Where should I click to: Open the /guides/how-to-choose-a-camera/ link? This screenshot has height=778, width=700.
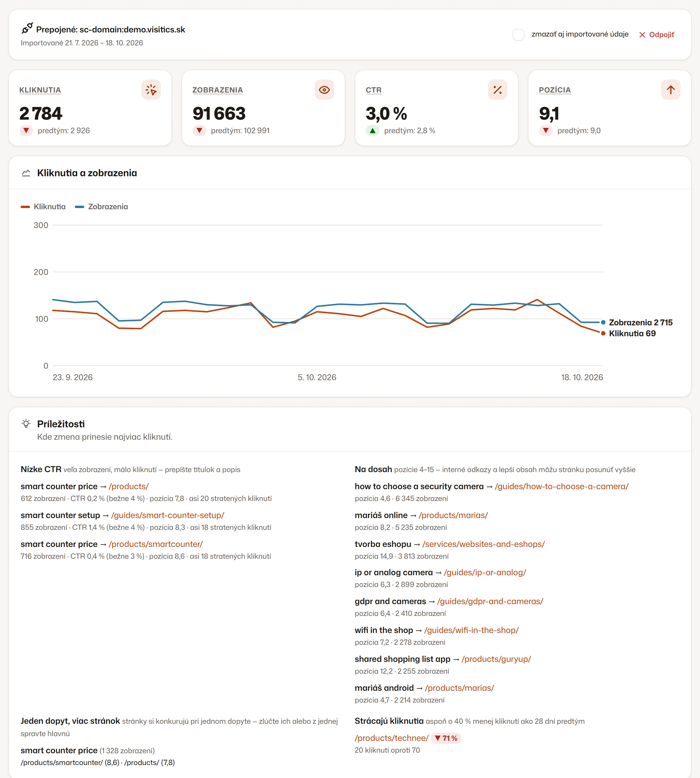562,486
